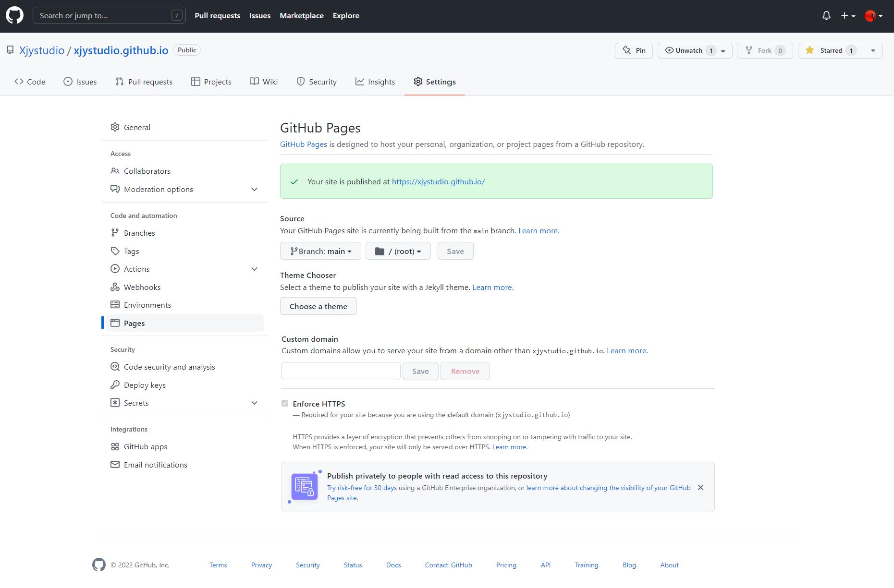Screen dimensions: 894x588
Task: Click the Environments icon in the sidebar
Action: click(115, 305)
